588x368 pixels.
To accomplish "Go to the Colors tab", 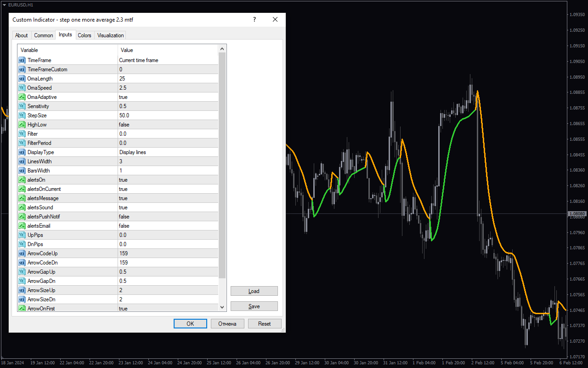I will pyautogui.click(x=85, y=35).
